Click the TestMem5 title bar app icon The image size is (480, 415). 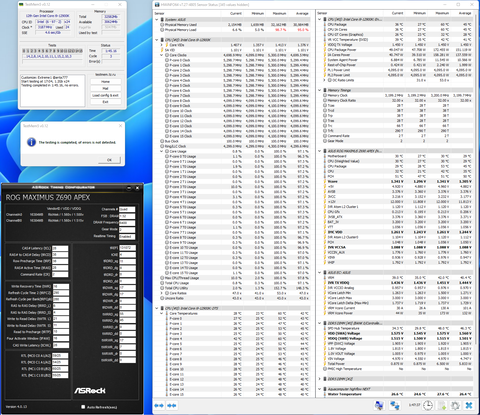[x=21, y=5]
